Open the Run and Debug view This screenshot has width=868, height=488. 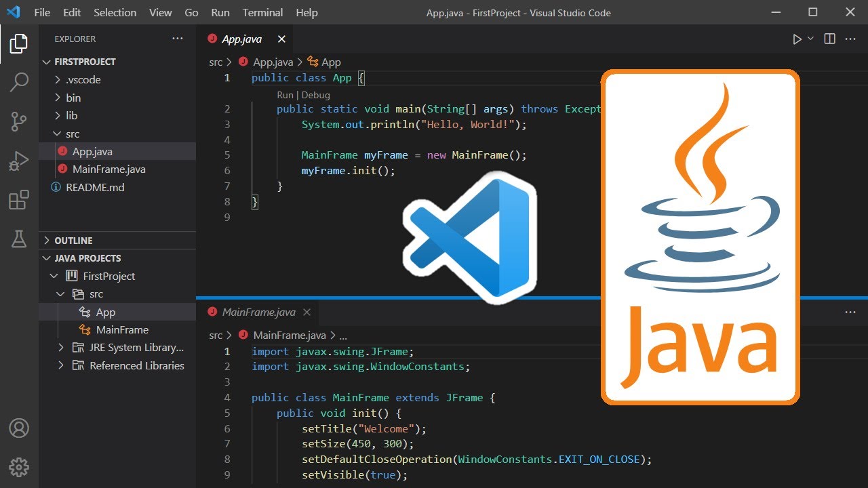(19, 161)
